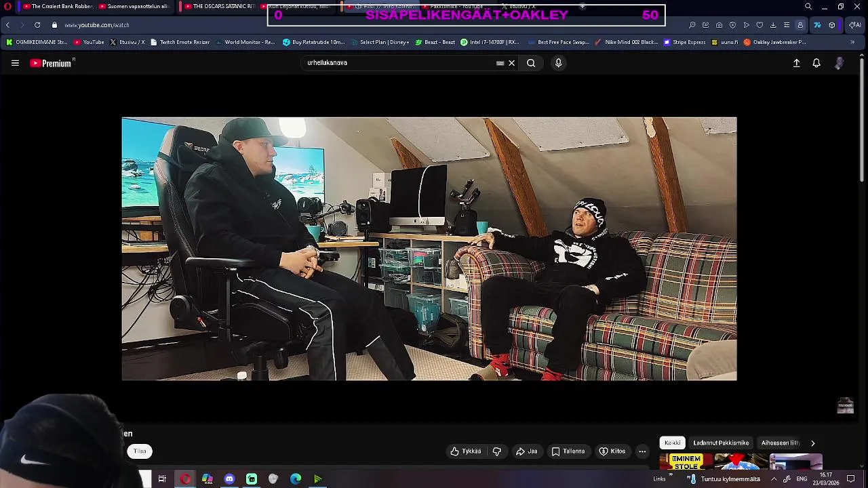Open Opera GX from the taskbar
The width and height of the screenshot is (868, 488).
[185, 479]
